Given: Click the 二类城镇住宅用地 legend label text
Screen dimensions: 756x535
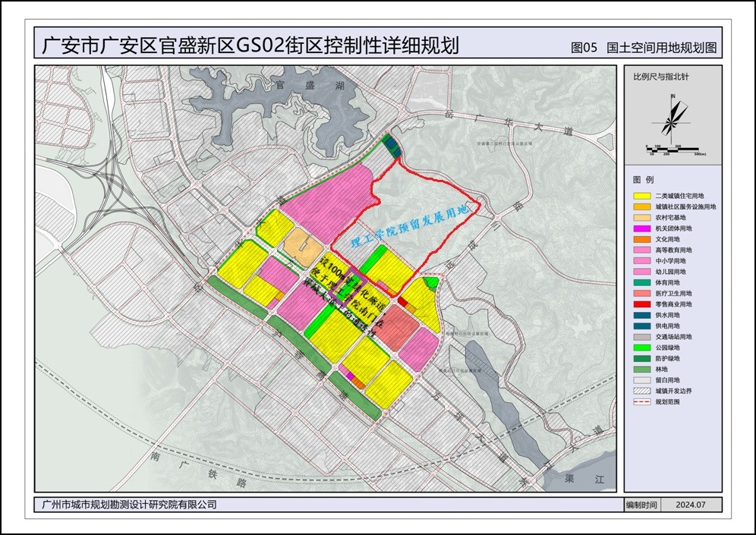Looking at the screenshot, I should click(x=679, y=196).
